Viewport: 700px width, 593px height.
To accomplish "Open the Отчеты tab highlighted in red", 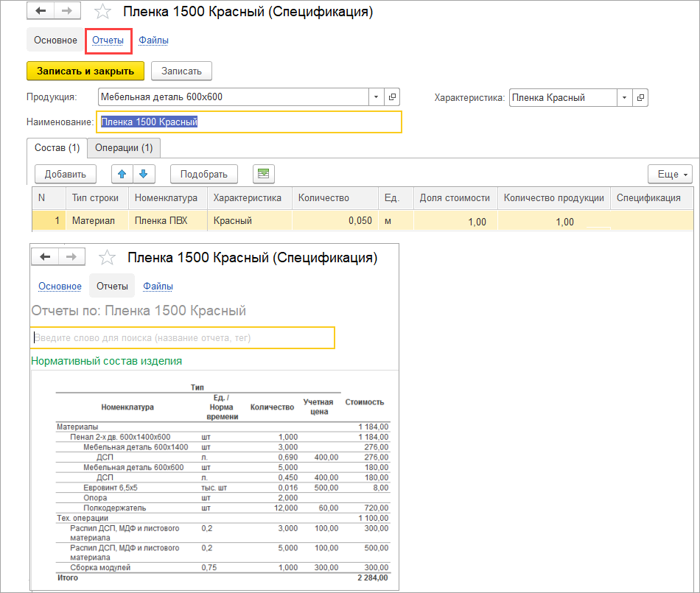I will (108, 40).
